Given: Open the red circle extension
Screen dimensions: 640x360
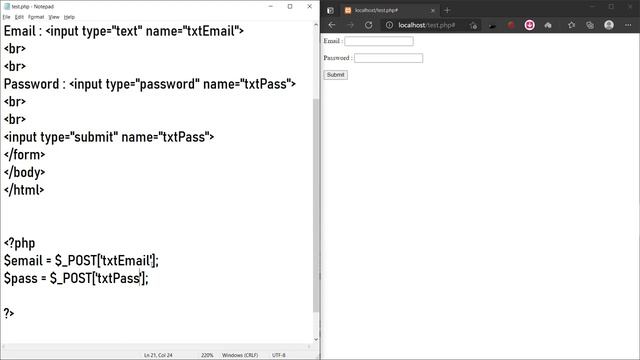Looking at the screenshot, I should click(511, 25).
